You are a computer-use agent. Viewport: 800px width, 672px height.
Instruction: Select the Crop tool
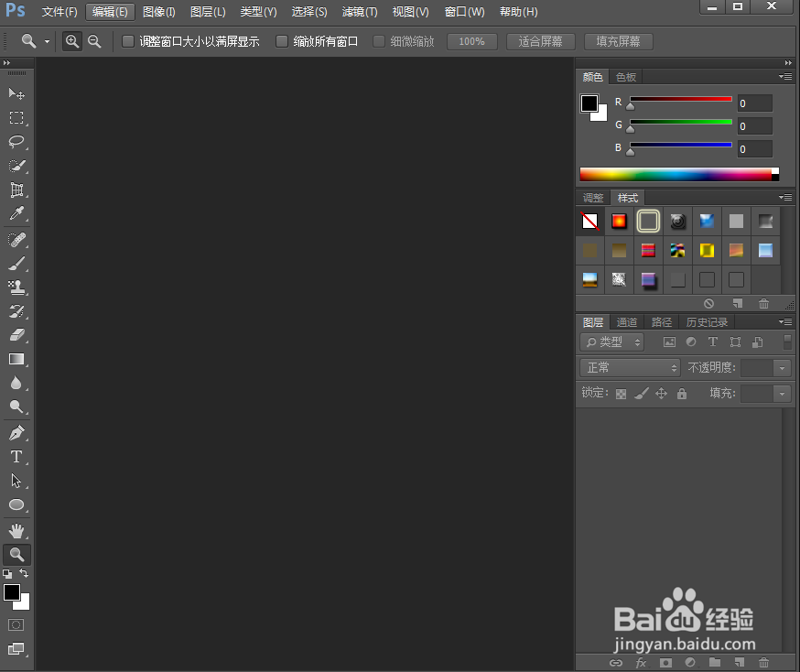[16, 190]
